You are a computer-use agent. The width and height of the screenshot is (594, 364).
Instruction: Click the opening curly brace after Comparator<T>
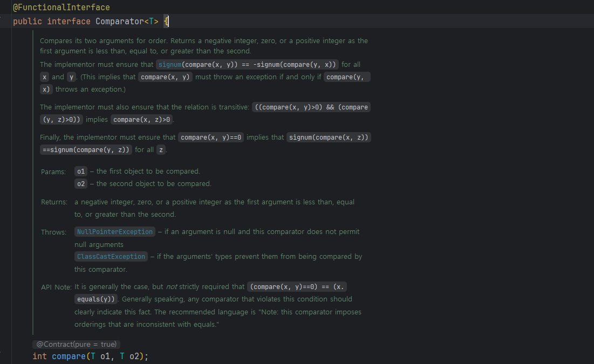click(x=166, y=22)
